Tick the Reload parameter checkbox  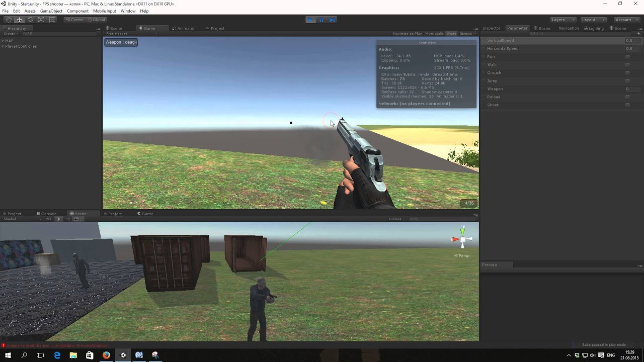tap(627, 97)
